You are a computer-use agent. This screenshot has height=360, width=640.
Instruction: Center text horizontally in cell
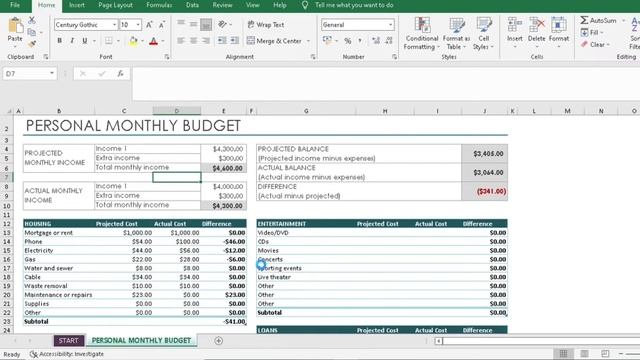click(193, 41)
